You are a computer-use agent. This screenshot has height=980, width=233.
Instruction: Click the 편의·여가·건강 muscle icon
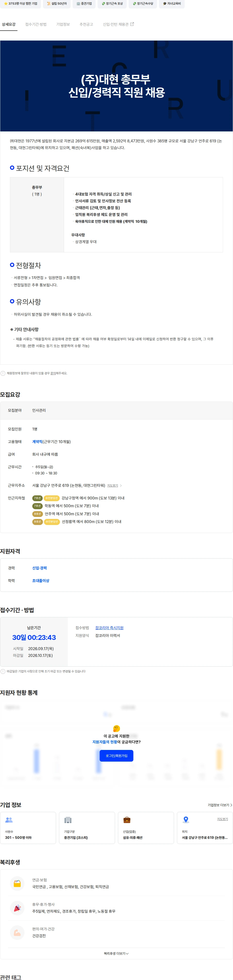pos(17,932)
